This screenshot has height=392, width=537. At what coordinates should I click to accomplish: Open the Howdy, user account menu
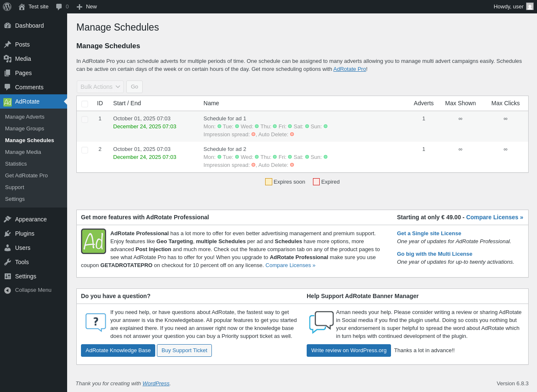coord(508,7)
